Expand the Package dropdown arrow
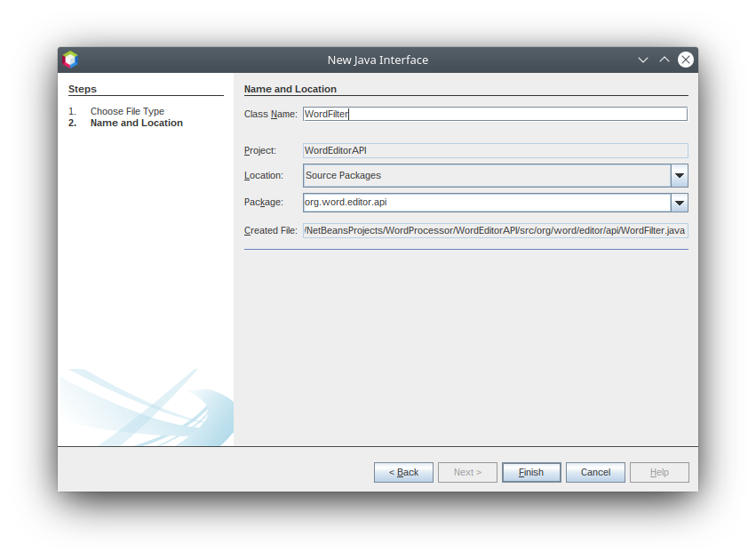756x560 pixels. coord(679,203)
